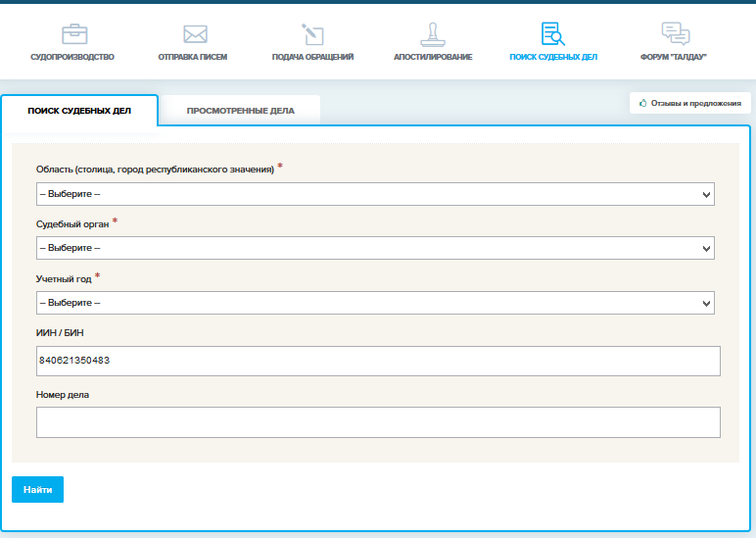
Task: Click the document search icon for Поиск судебных дел
Action: 552,33
